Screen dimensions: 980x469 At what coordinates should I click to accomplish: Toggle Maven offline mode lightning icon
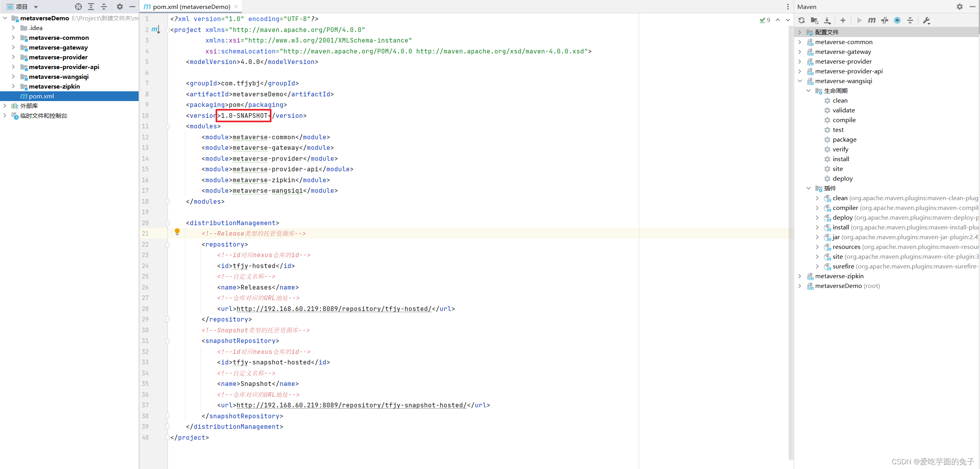897,20
